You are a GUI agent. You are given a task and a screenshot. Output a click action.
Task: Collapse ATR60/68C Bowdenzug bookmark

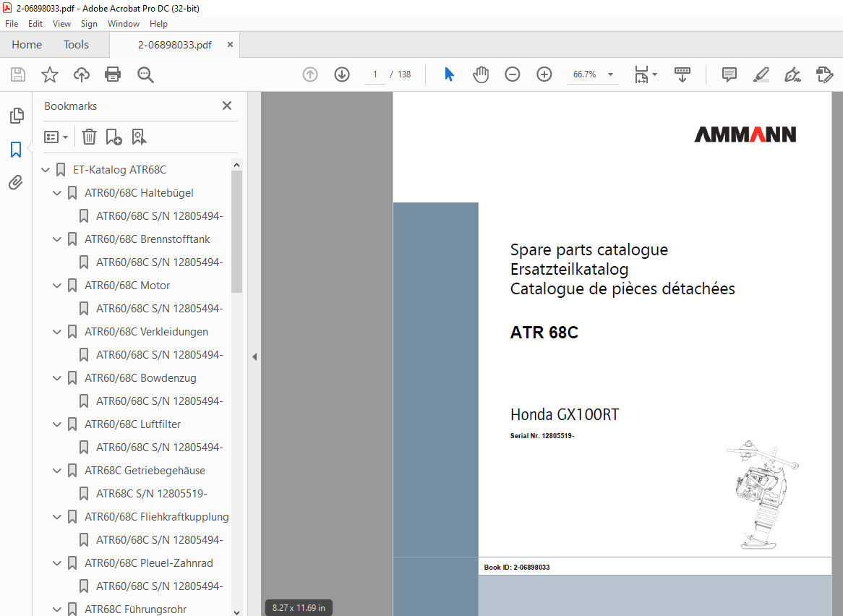(57, 378)
